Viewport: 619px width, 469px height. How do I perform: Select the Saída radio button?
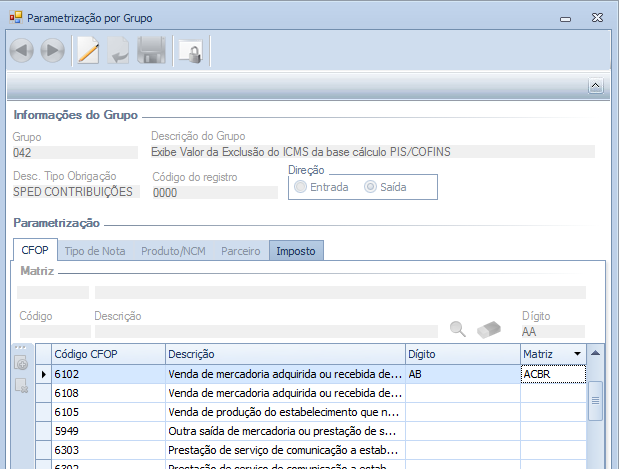click(x=370, y=187)
